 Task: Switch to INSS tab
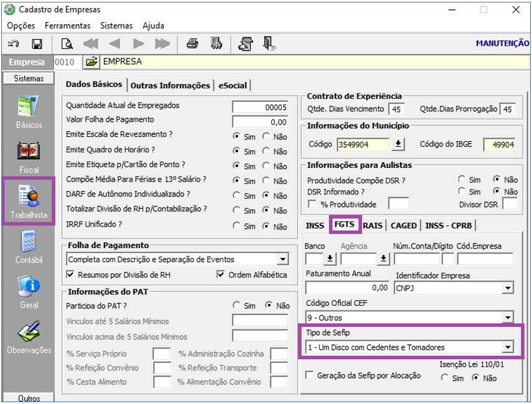coord(315,226)
